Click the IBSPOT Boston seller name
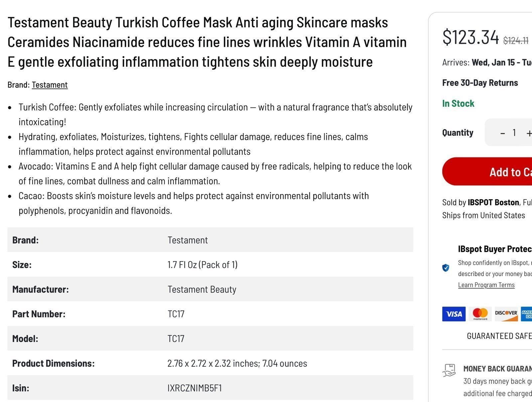This screenshot has height=402, width=532. coord(493,202)
